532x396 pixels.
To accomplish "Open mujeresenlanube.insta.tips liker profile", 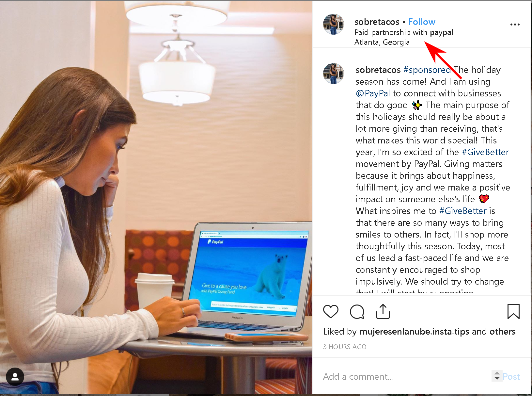I will tap(414, 332).
